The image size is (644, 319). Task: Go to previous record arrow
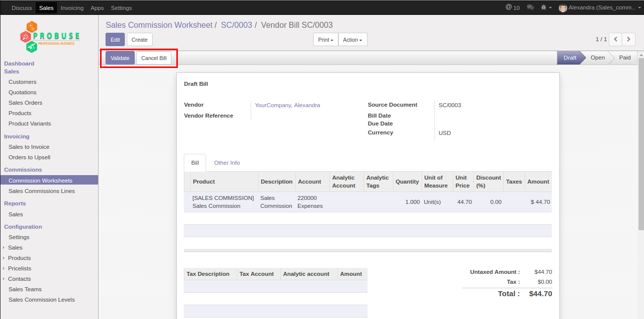[x=615, y=39]
